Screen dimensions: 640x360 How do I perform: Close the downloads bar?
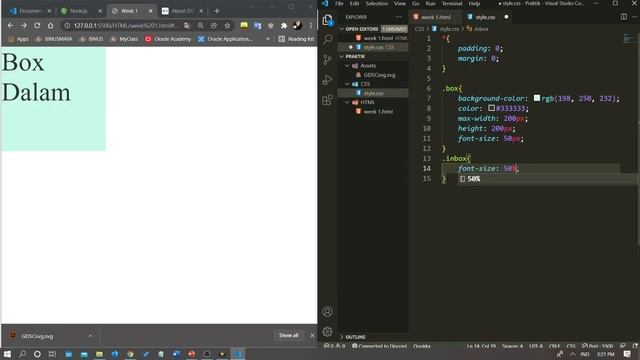(312, 336)
